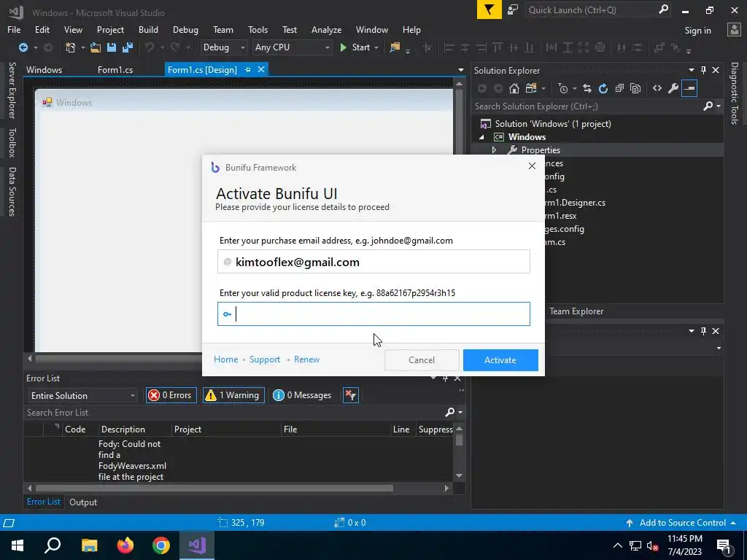Click the Renew link in Bunifu dialog

306,359
